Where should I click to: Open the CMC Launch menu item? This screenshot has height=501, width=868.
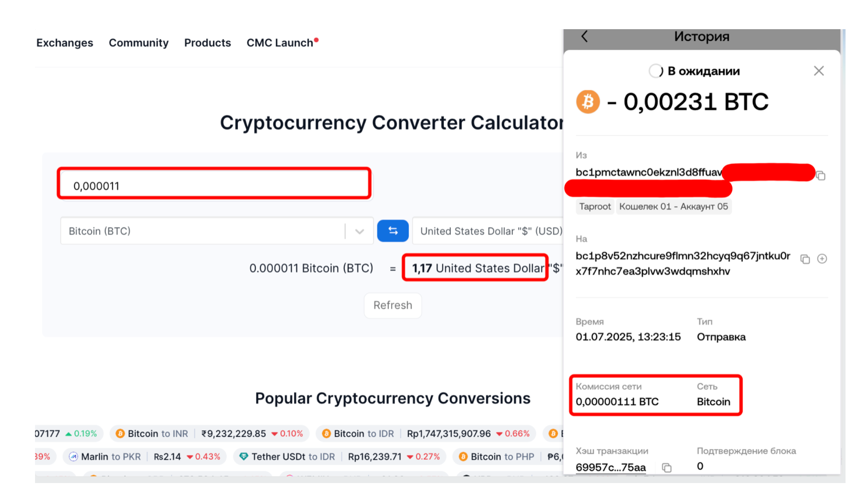[x=280, y=43]
